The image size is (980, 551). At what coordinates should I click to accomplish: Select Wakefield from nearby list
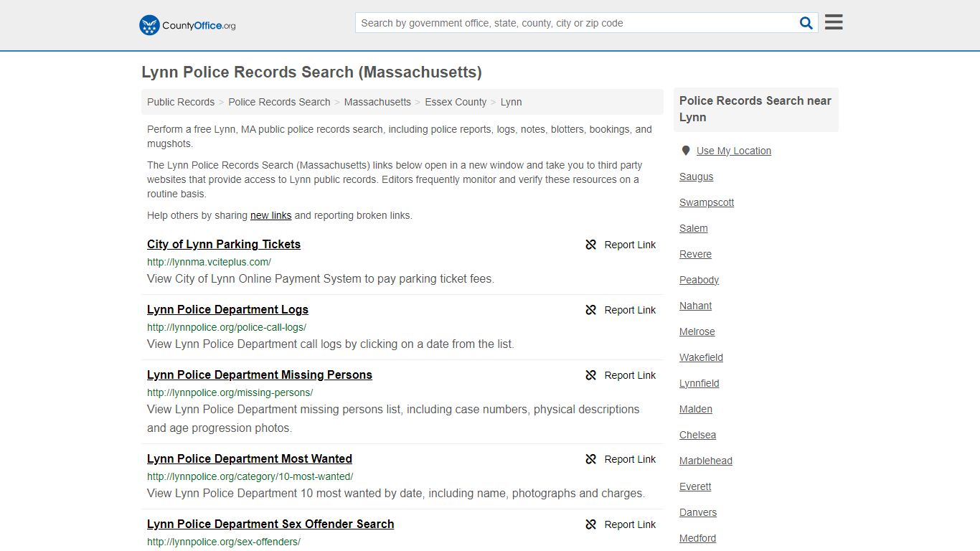(701, 357)
